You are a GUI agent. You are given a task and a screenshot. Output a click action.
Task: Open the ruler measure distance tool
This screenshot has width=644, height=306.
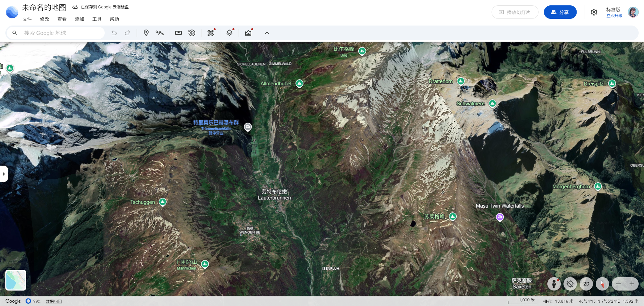(178, 33)
